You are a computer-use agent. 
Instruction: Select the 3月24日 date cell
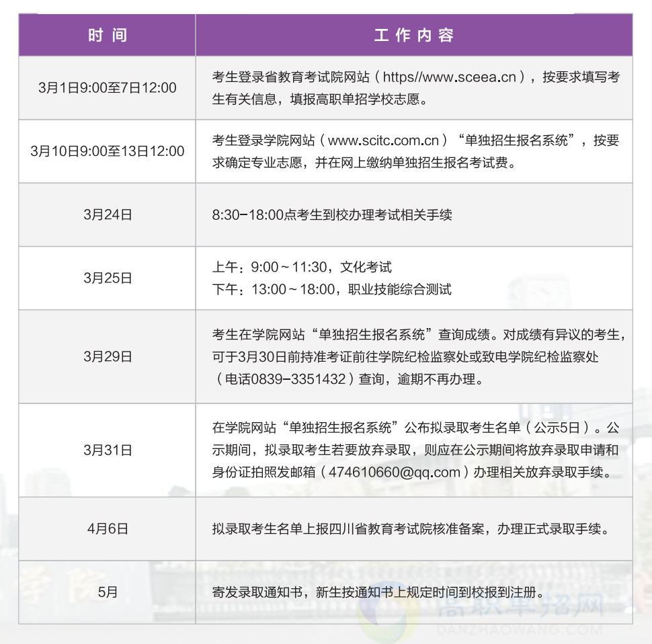tap(108, 214)
